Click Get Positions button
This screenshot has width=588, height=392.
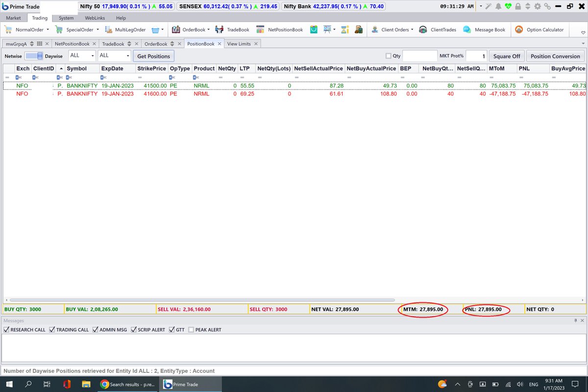coord(153,56)
